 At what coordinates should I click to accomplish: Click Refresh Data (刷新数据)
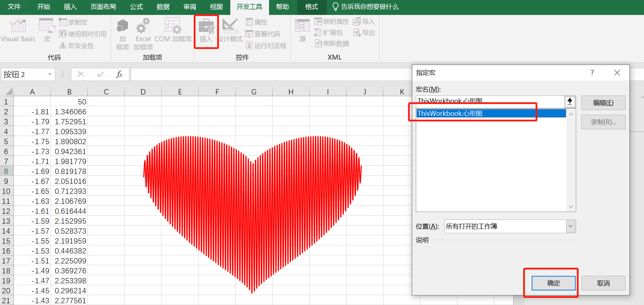(x=332, y=44)
